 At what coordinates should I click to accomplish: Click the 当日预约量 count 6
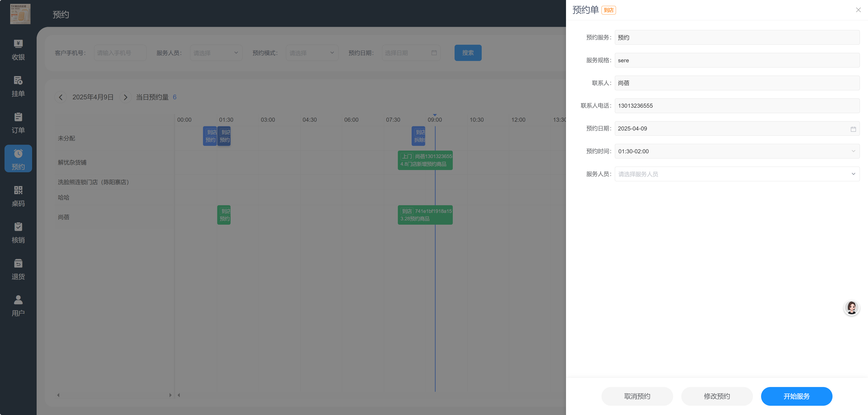tap(175, 97)
